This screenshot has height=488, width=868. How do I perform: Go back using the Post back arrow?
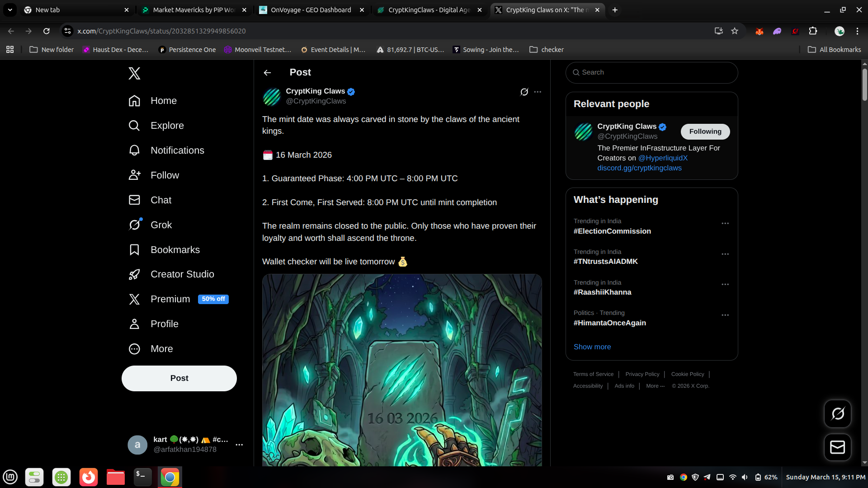(x=267, y=73)
